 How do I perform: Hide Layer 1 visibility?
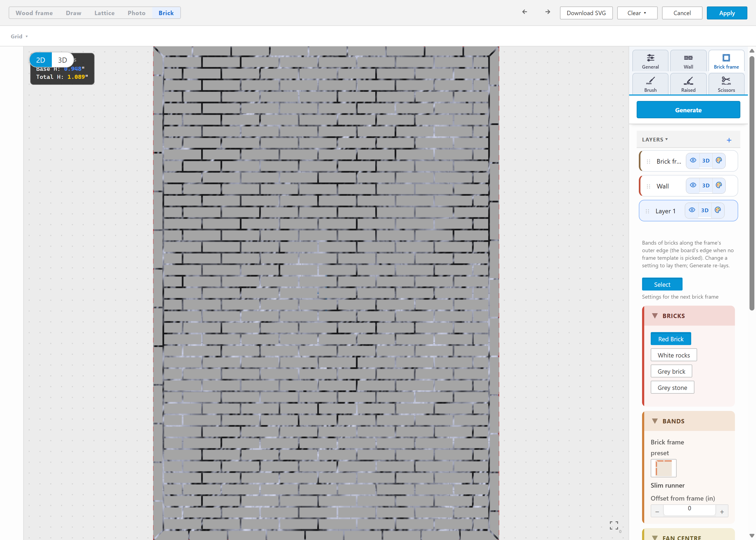point(692,210)
